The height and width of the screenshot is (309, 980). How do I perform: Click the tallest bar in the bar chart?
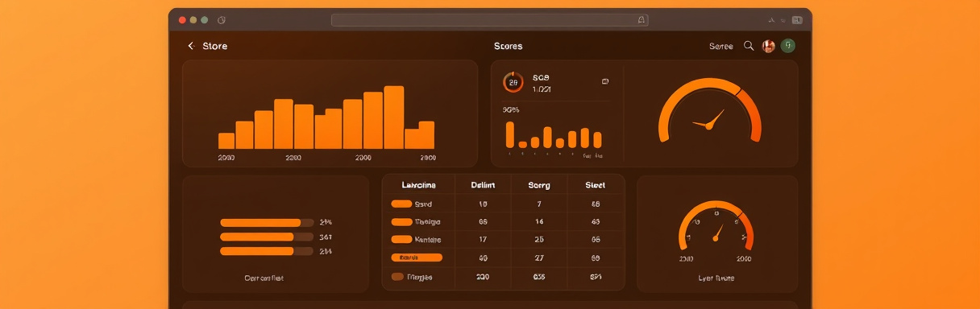click(x=394, y=117)
